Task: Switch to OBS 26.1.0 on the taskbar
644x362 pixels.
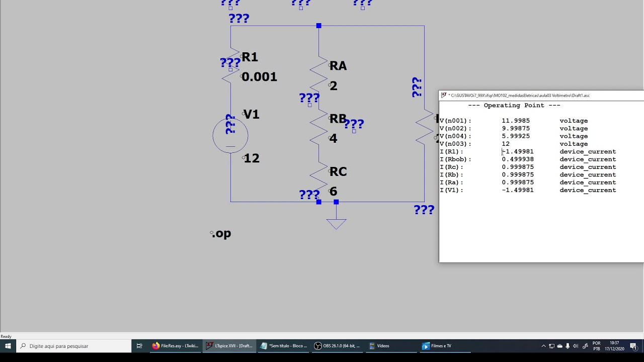Action: click(337, 346)
